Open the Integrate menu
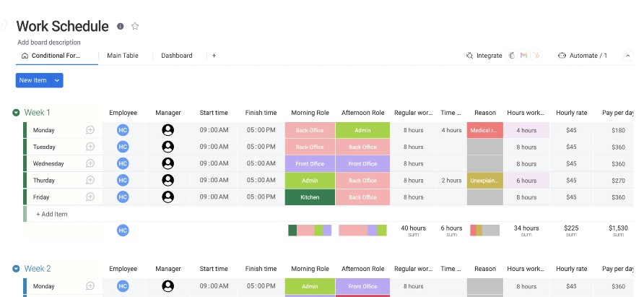Screen dimensions: 644x297 [484, 56]
